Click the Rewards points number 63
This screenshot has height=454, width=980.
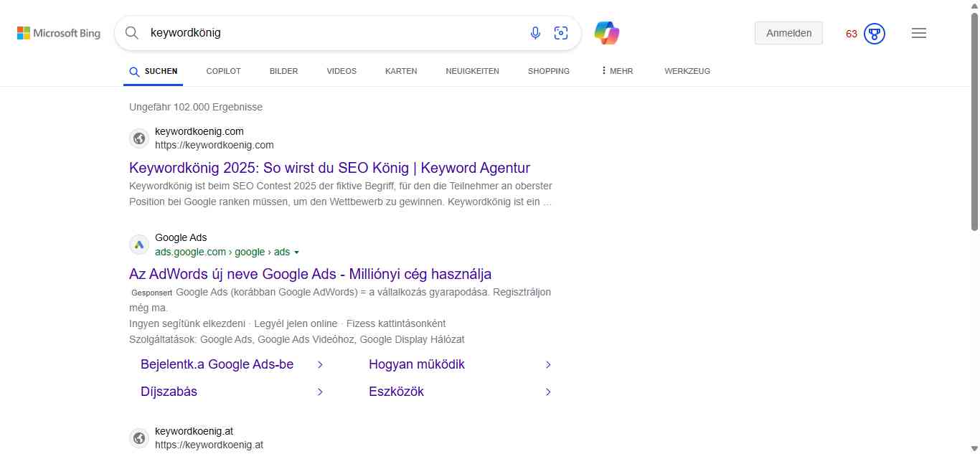[852, 34]
